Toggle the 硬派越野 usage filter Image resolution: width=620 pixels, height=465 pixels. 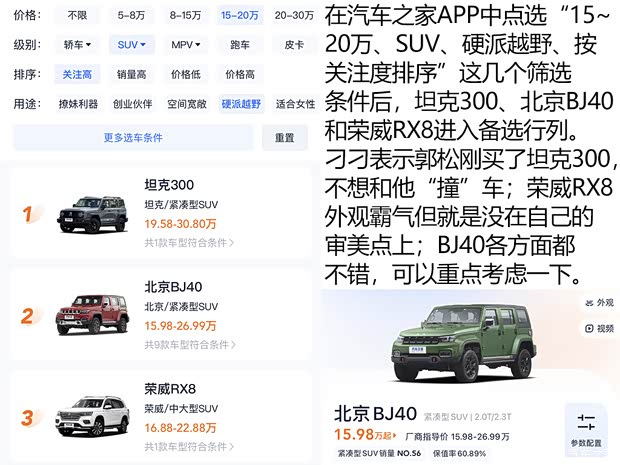[241, 104]
